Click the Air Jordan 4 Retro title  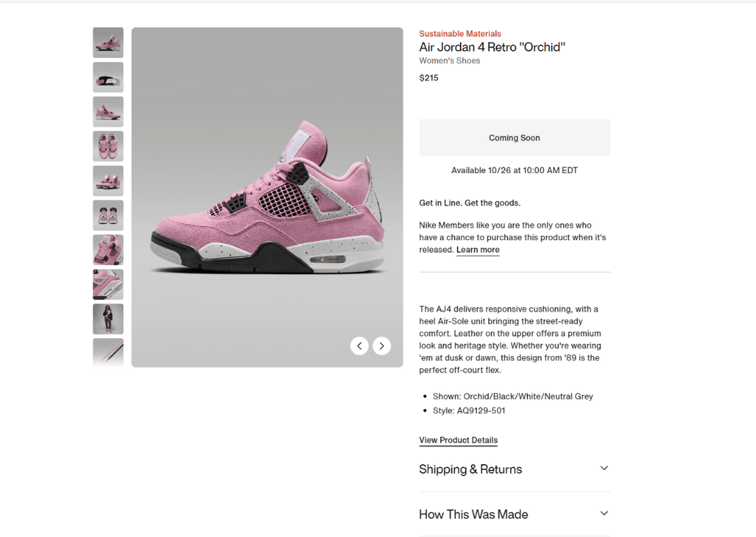492,47
